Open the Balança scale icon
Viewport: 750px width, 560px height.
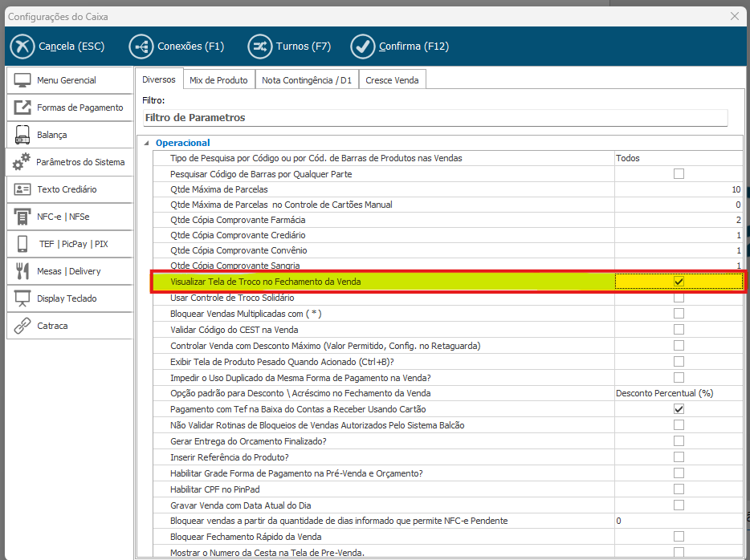pyautogui.click(x=22, y=135)
